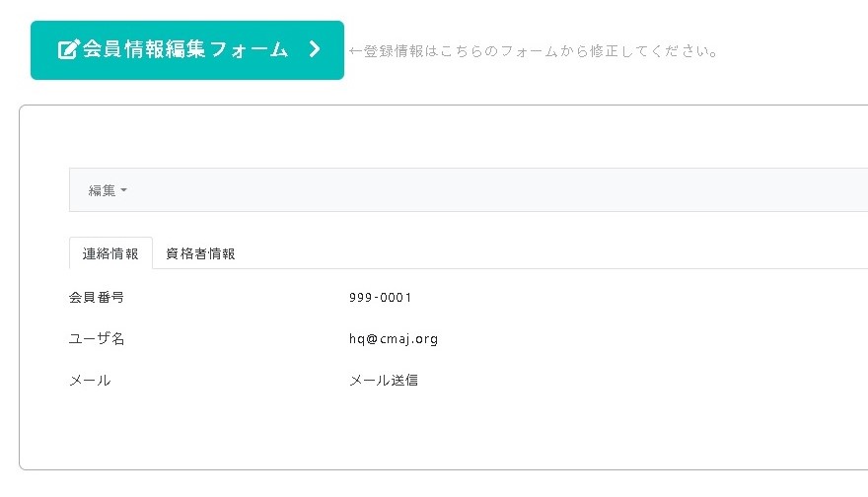
Task: Click empty area of the gray 編集 toolbar
Action: [x=498, y=190]
